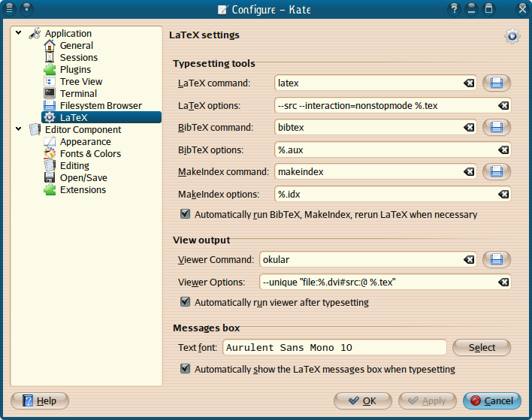This screenshot has width=532, height=420.
Task: Clear the Viewer Command field
Action: pos(469,260)
